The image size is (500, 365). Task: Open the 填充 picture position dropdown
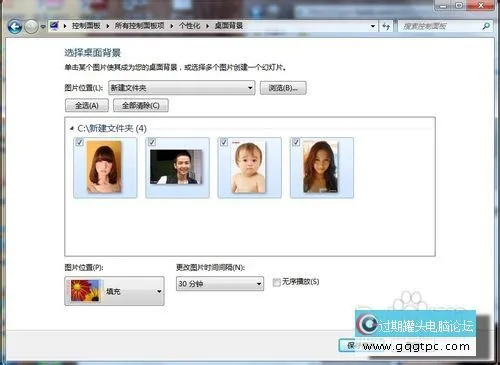coord(114,291)
